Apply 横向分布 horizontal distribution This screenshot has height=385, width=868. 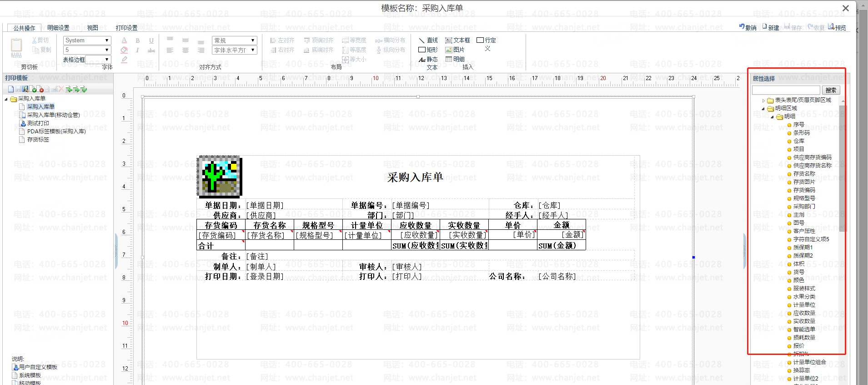(x=390, y=41)
